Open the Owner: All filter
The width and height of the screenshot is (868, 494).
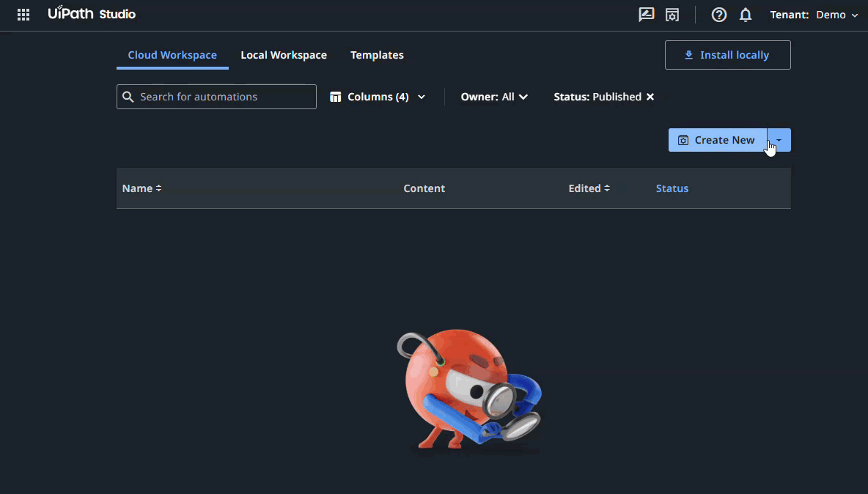[x=494, y=97]
